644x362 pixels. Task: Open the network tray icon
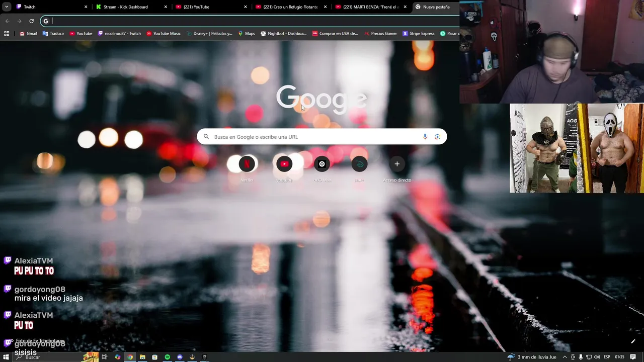[589, 357]
